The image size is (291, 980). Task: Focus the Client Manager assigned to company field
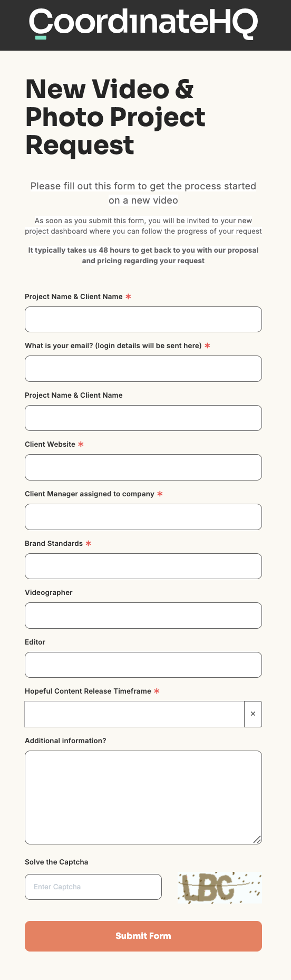[143, 517]
